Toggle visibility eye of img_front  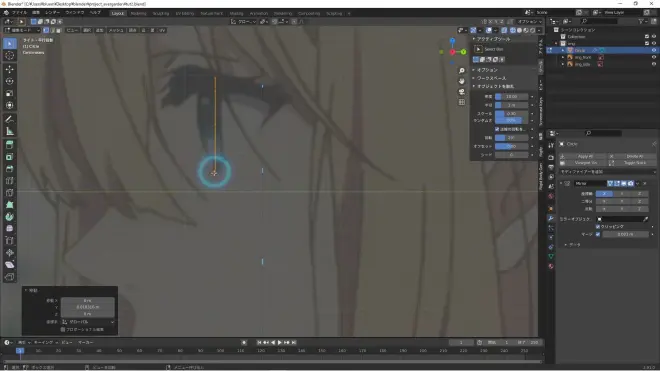654,57
